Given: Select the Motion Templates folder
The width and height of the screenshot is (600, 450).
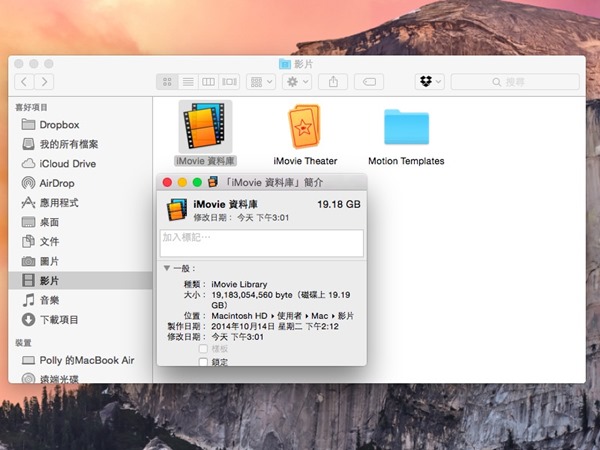Looking at the screenshot, I should coord(406,127).
